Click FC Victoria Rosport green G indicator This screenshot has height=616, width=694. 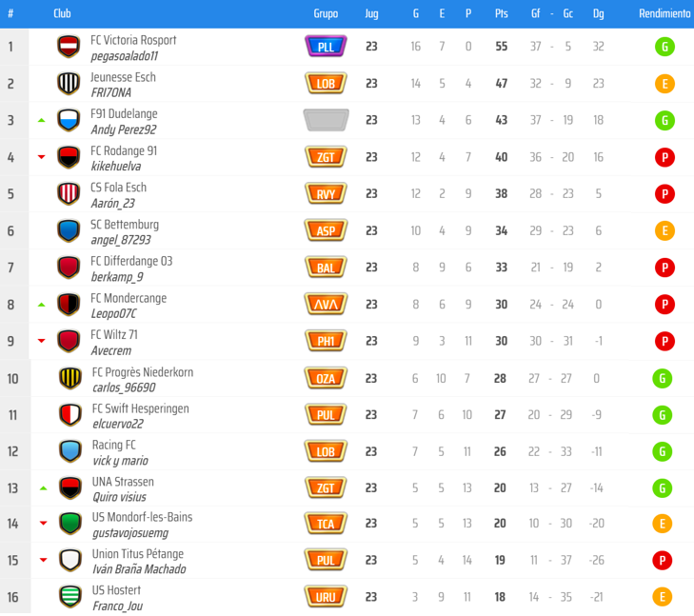664,47
